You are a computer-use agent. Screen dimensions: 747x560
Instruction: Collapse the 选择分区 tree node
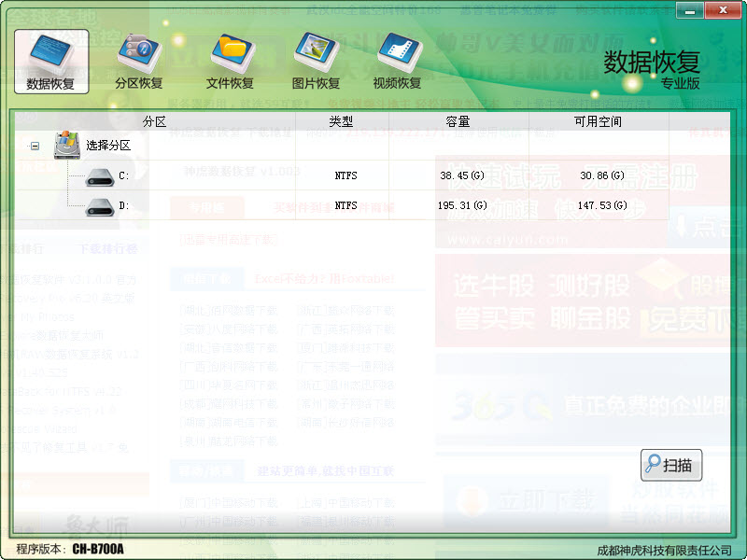(x=35, y=146)
